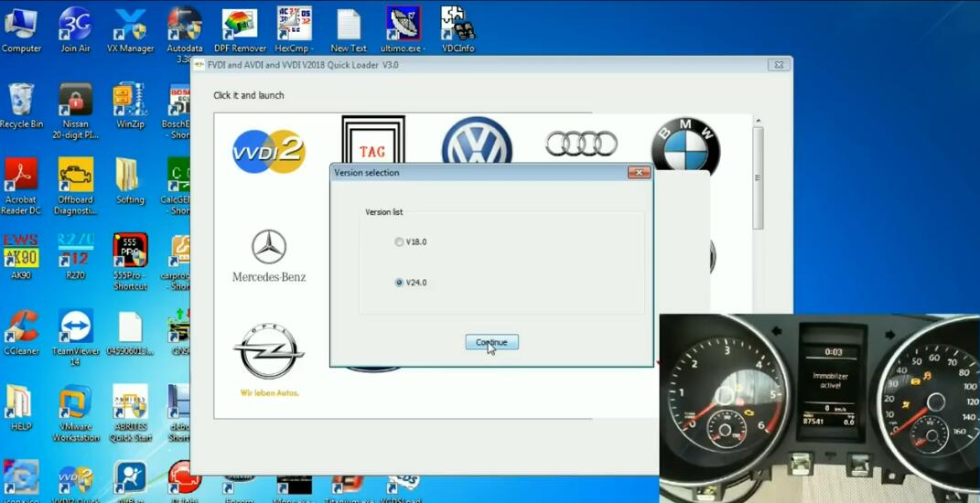Click the Quick Loader vertical scrollbar thumb

point(759,178)
